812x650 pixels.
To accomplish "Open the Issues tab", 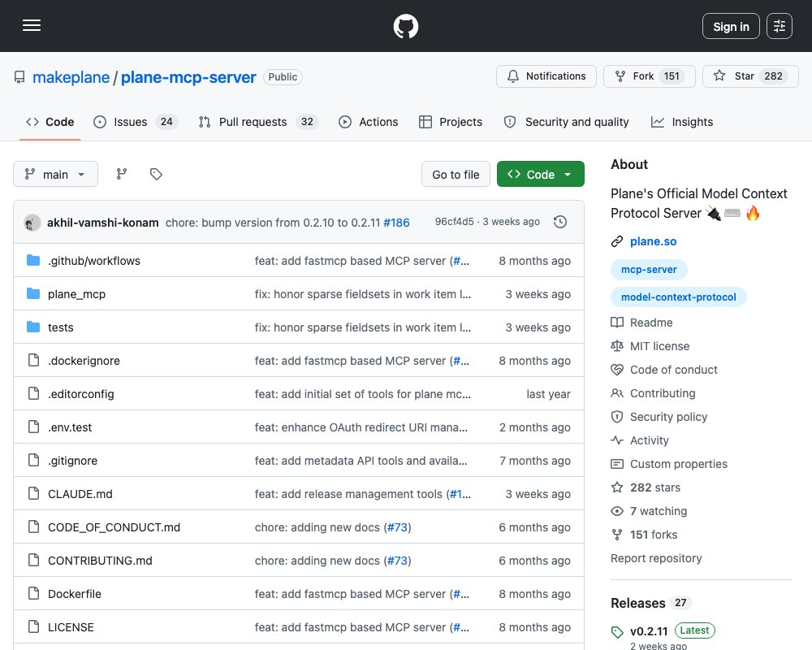I will tap(136, 122).
